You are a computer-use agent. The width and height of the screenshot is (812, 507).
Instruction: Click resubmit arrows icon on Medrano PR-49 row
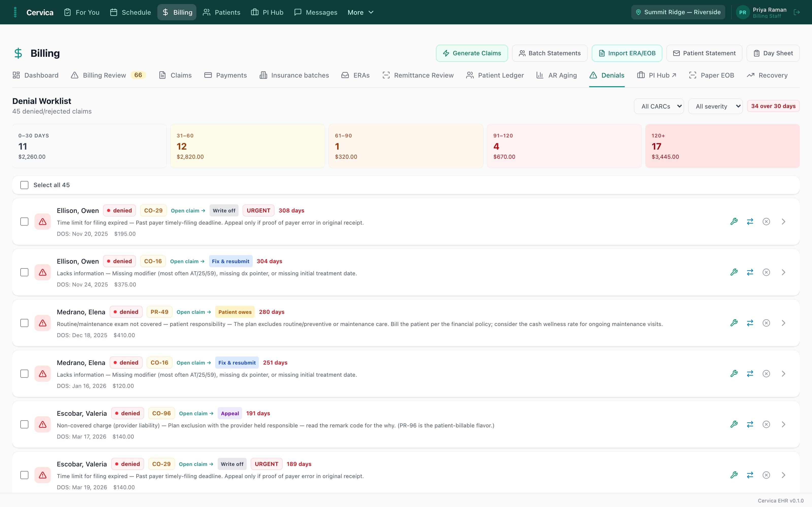(x=750, y=323)
